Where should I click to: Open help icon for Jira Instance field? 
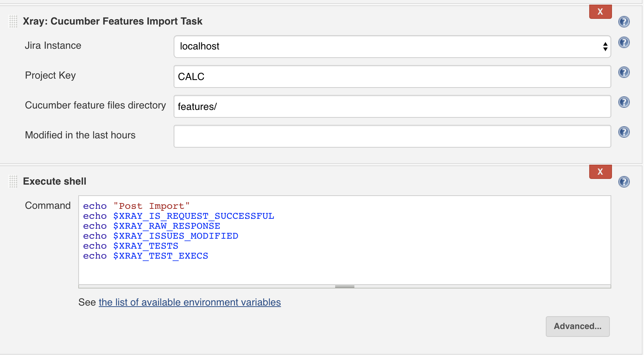click(624, 42)
